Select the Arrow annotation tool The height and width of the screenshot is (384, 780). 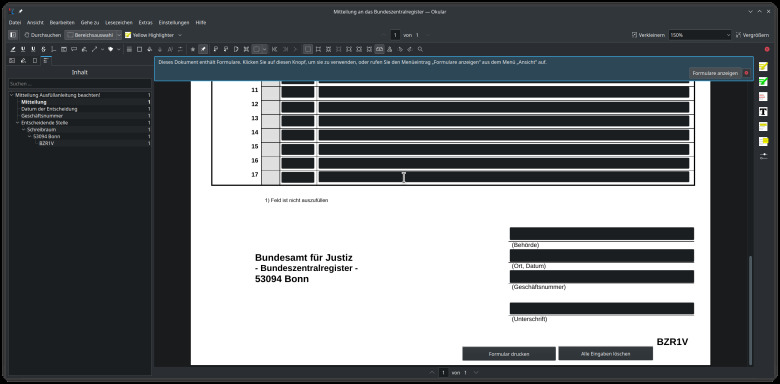click(x=94, y=49)
